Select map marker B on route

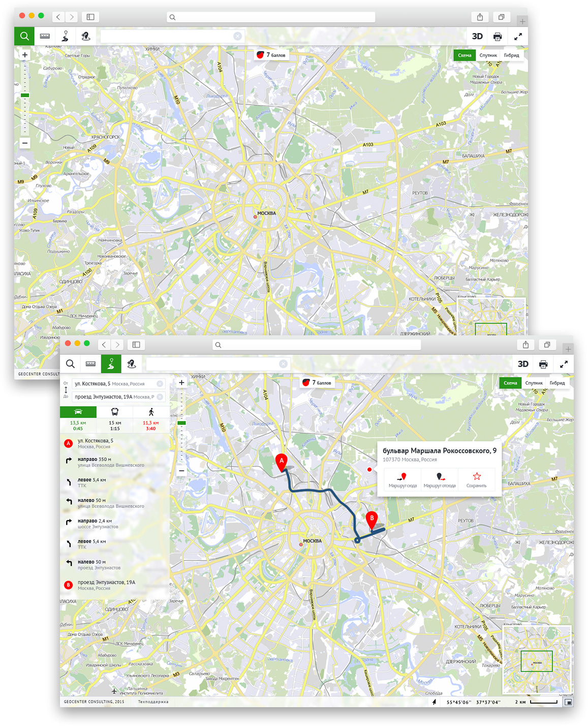372,520
